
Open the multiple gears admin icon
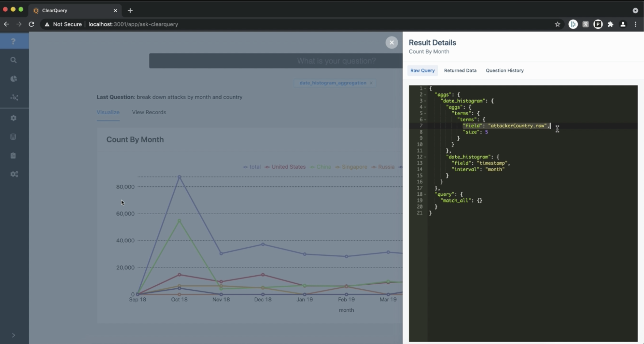[14, 174]
